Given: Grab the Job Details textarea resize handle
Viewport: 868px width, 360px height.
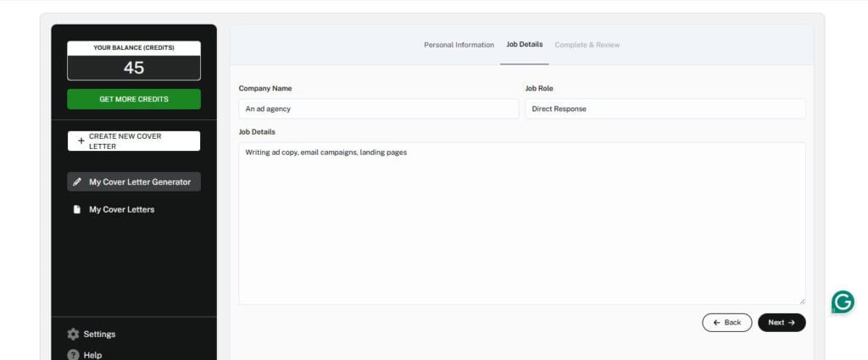Looking at the screenshot, I should tap(802, 301).
